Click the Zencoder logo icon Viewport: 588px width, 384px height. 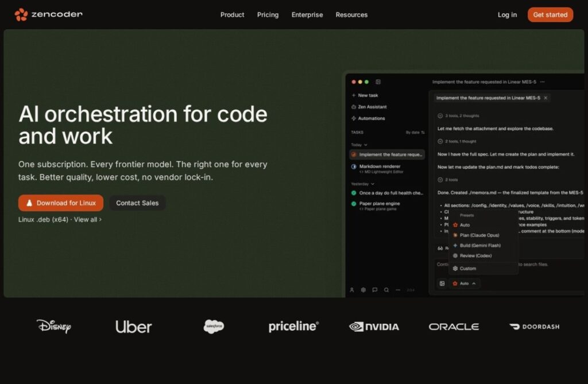(x=21, y=14)
